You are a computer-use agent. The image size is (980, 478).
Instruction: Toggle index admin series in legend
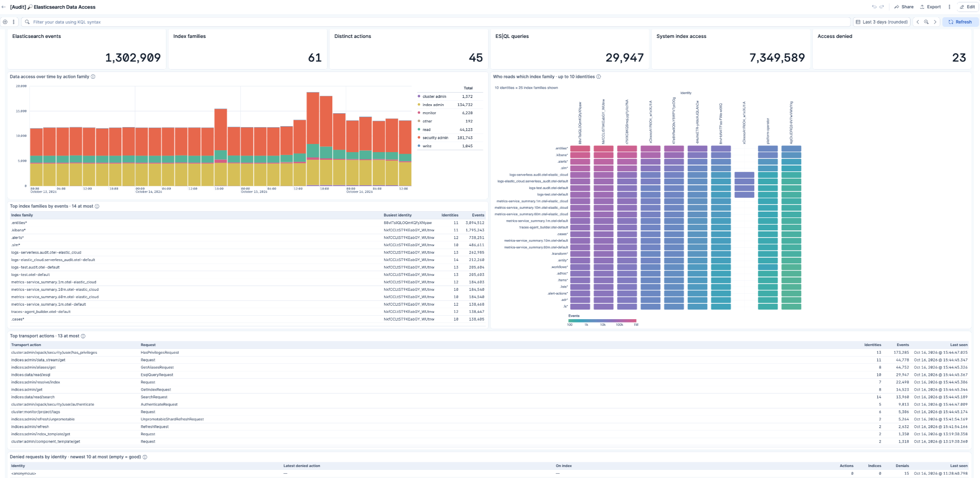coord(433,105)
